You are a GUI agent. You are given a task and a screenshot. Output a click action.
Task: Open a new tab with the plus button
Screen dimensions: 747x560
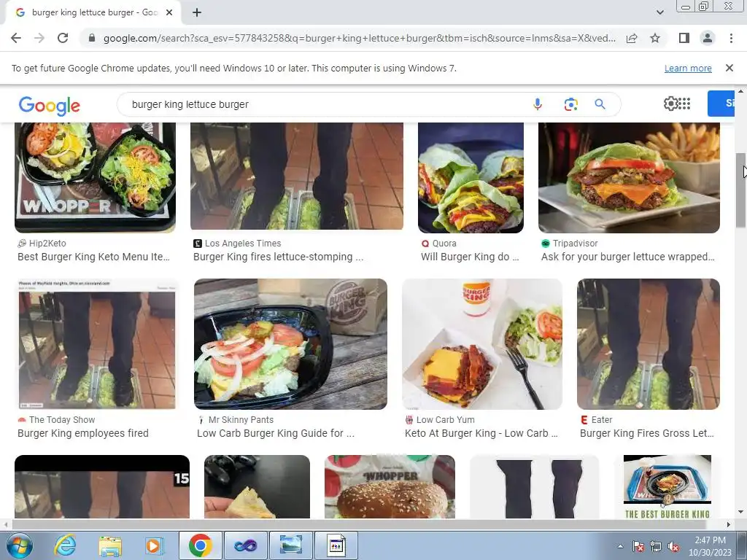click(x=197, y=12)
